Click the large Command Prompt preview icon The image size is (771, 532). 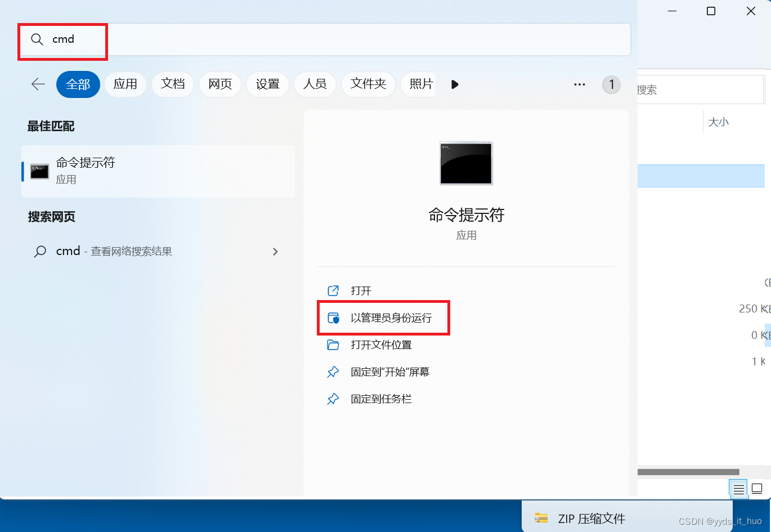tap(466, 163)
